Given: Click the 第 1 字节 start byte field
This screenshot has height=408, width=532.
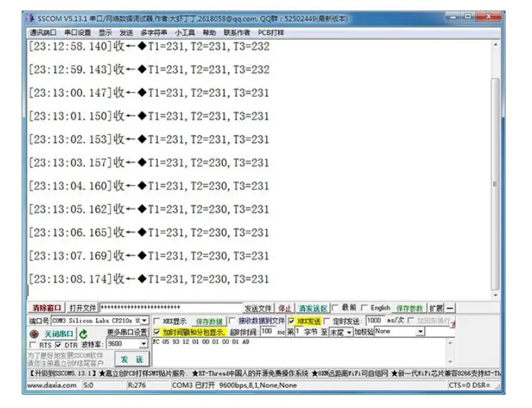Looking at the screenshot, I should click(298, 331).
